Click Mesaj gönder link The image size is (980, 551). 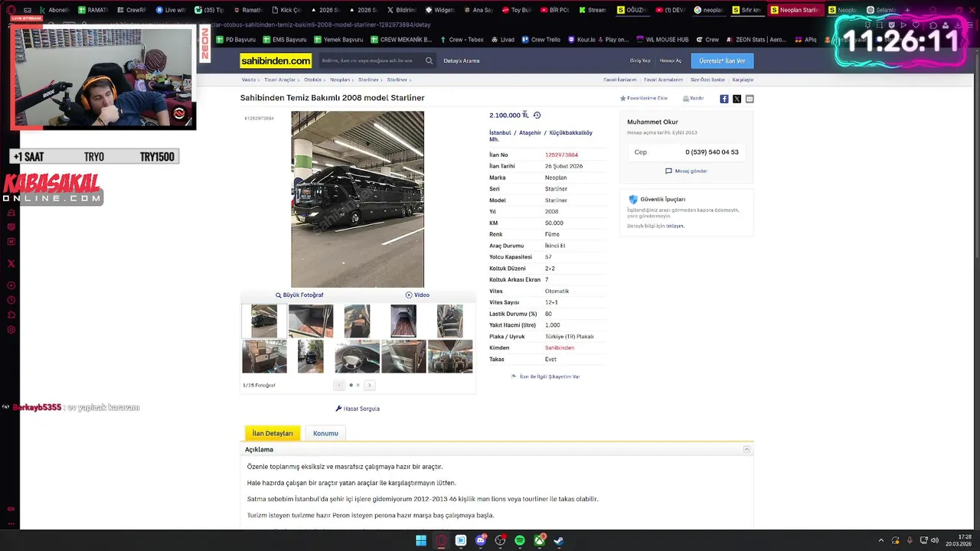[x=686, y=171]
